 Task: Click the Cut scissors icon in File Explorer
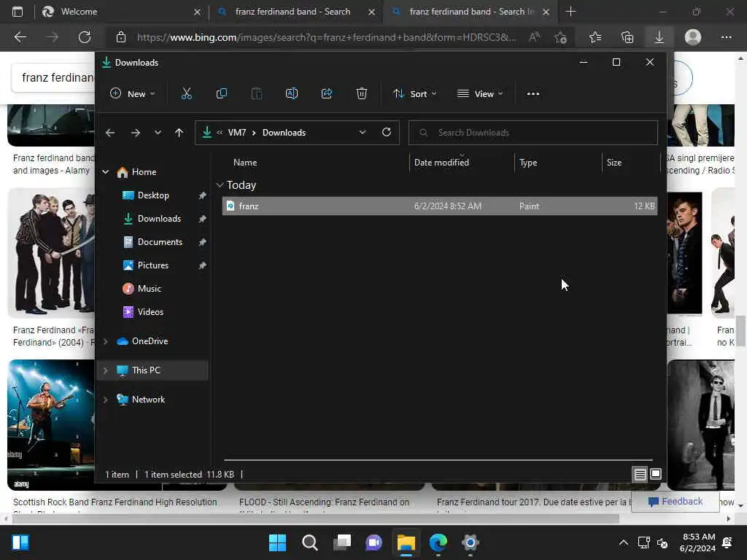click(186, 94)
